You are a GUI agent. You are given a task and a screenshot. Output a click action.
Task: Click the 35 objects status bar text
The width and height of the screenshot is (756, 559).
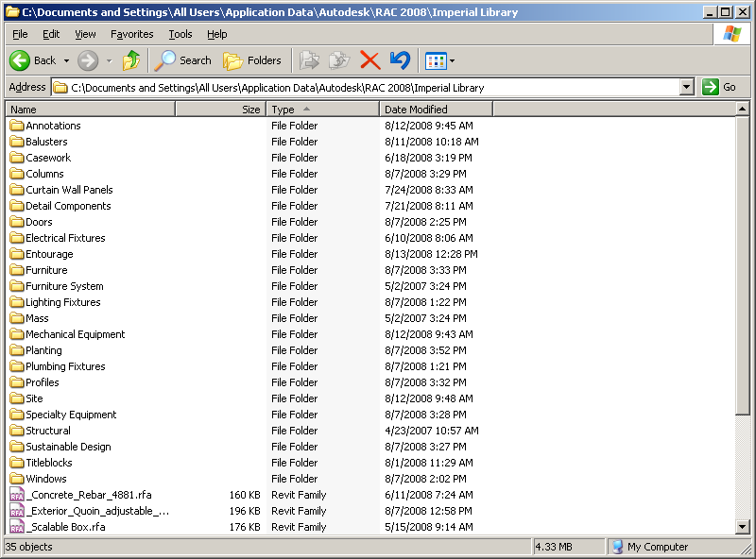28,547
